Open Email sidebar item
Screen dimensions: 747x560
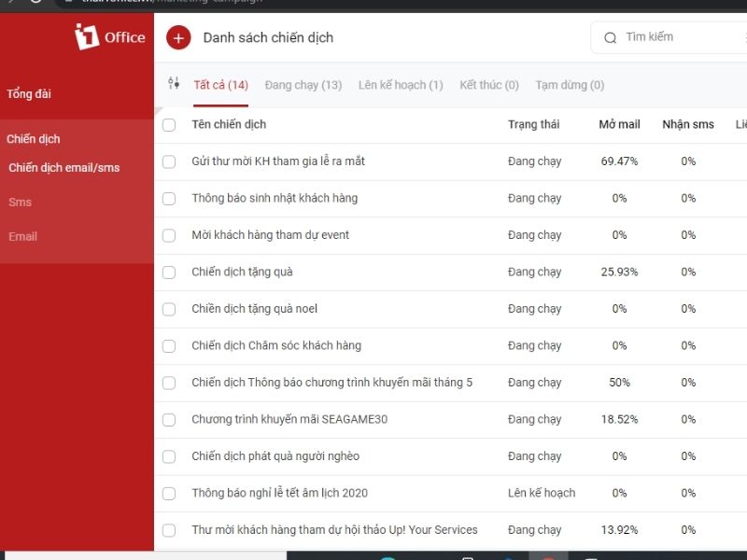[22, 237]
